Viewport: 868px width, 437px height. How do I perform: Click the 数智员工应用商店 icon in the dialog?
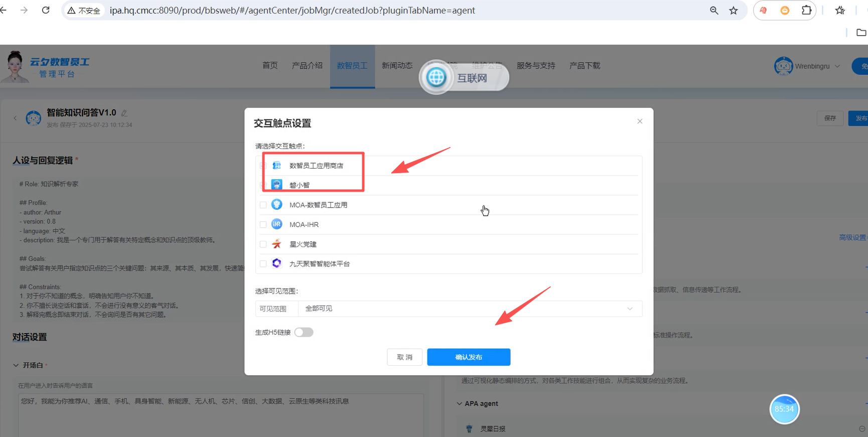pyautogui.click(x=276, y=165)
